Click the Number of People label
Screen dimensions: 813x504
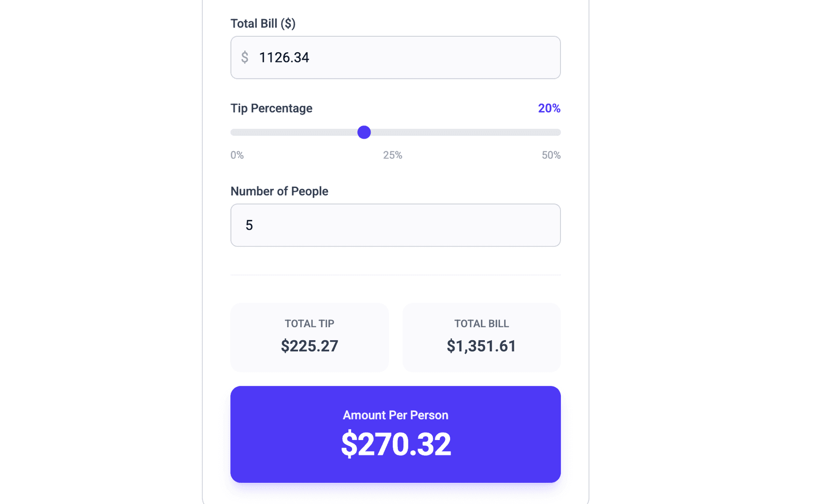tap(279, 191)
